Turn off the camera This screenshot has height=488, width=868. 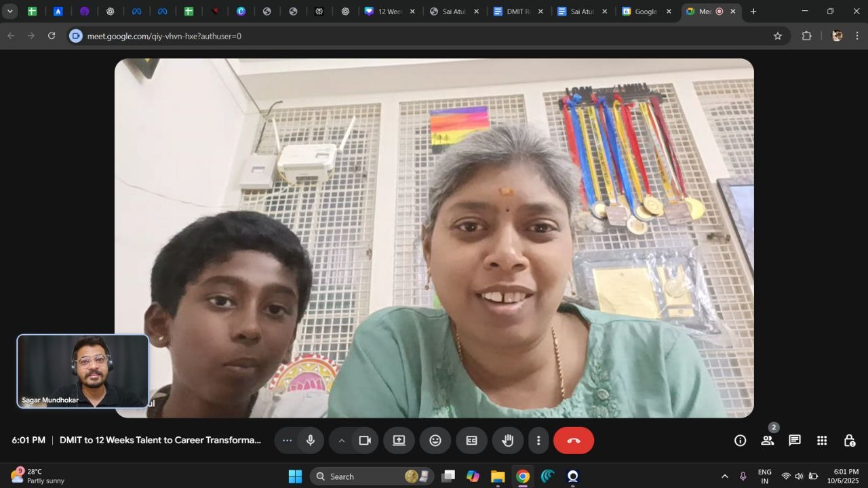coord(365,441)
